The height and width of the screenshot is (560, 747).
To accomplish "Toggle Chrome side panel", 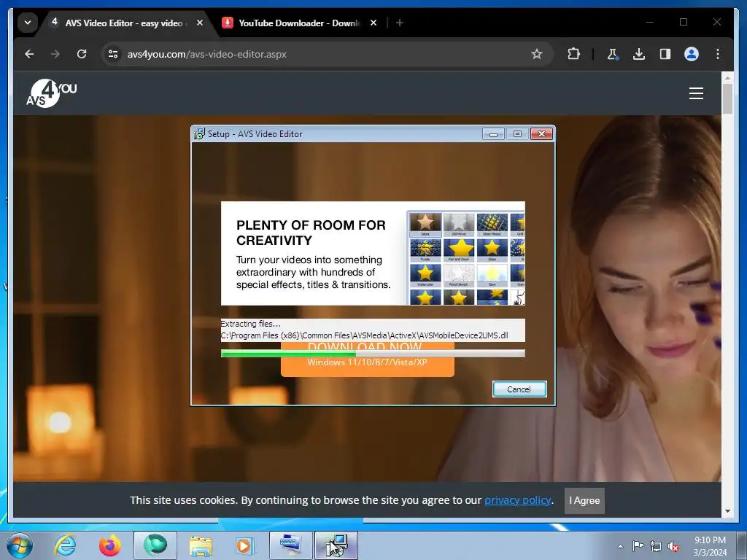I will point(665,54).
